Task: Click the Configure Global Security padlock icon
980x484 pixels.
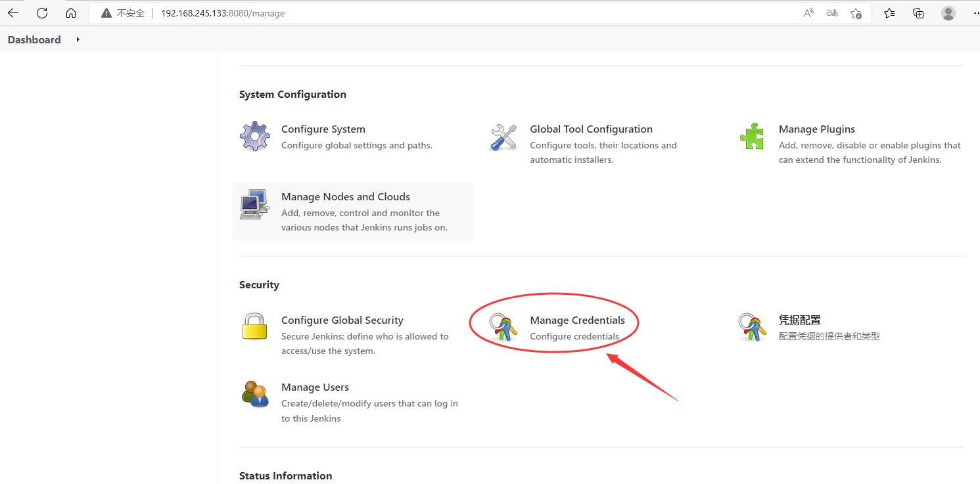Action: (254, 326)
